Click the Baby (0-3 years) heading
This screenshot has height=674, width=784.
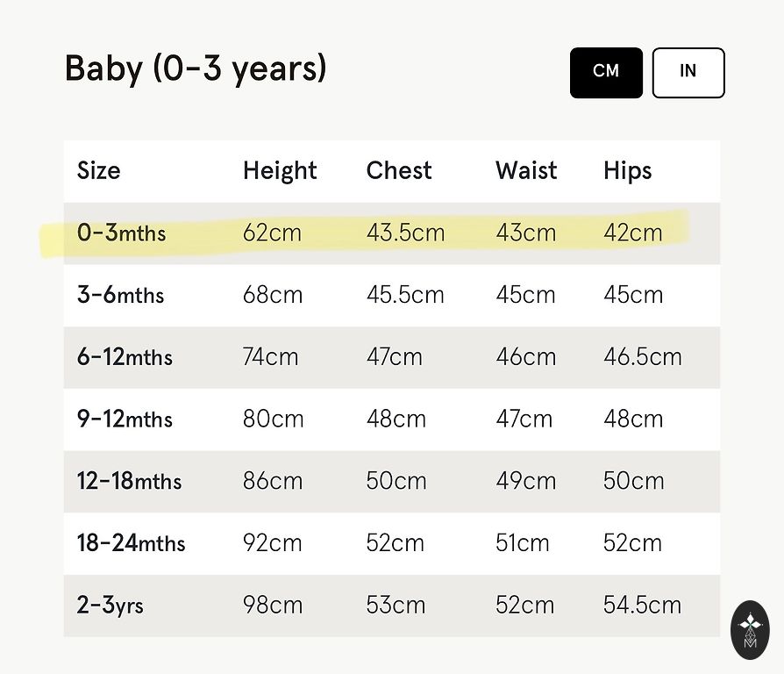(196, 68)
